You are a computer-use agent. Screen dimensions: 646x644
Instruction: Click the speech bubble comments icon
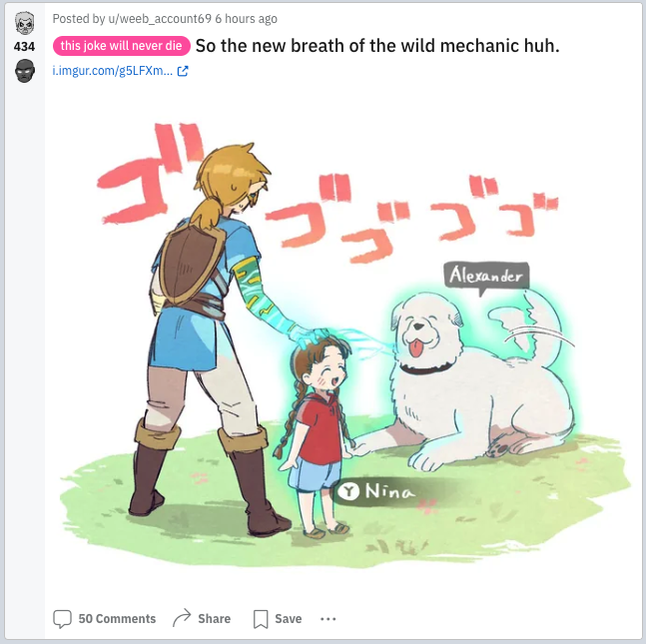[x=62, y=618]
